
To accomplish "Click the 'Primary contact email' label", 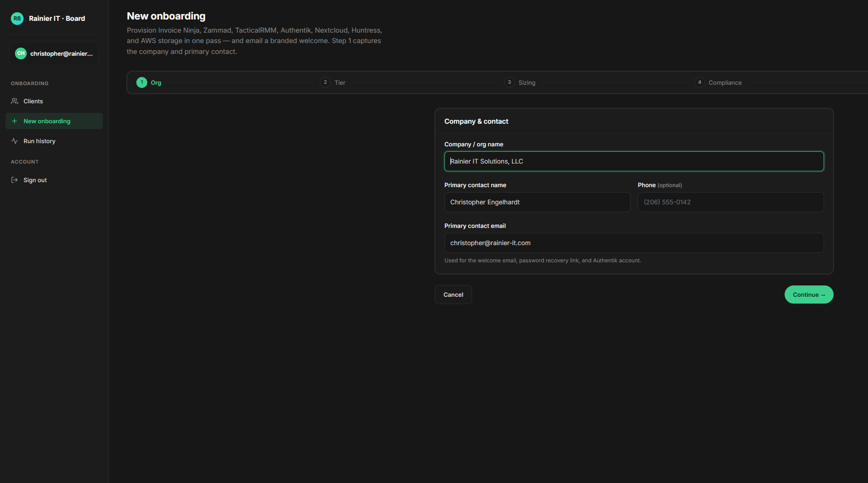I will [x=475, y=226].
